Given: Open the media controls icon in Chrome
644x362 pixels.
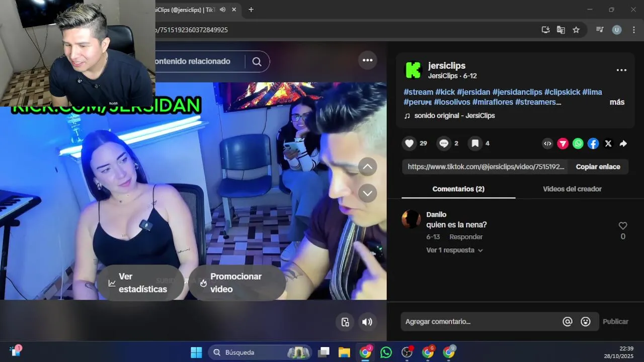Looking at the screenshot, I should click(600, 30).
